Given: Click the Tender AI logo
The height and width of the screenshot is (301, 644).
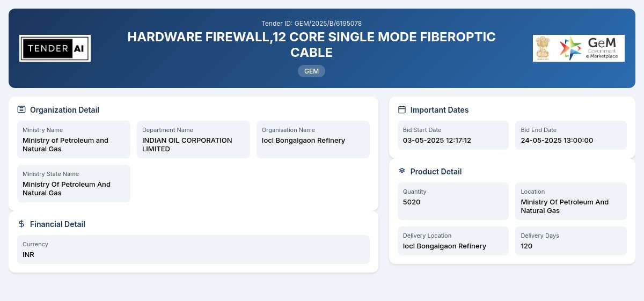Looking at the screenshot, I should coord(55,48).
